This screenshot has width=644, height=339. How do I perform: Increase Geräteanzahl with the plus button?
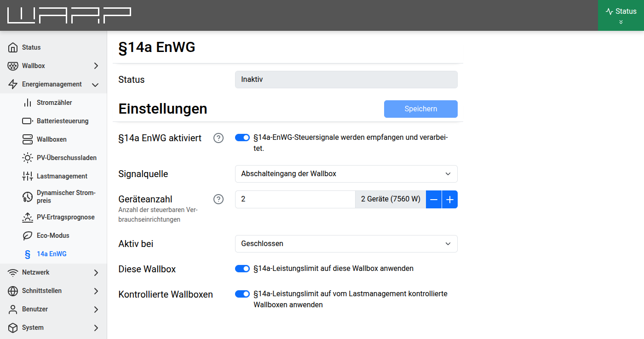450,200
